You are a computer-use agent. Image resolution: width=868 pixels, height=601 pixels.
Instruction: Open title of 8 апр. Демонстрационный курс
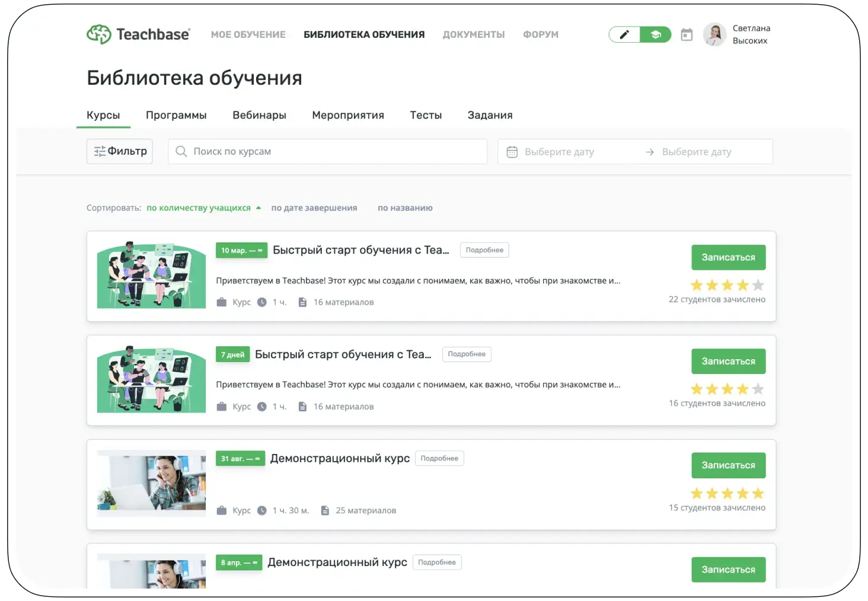(337, 562)
